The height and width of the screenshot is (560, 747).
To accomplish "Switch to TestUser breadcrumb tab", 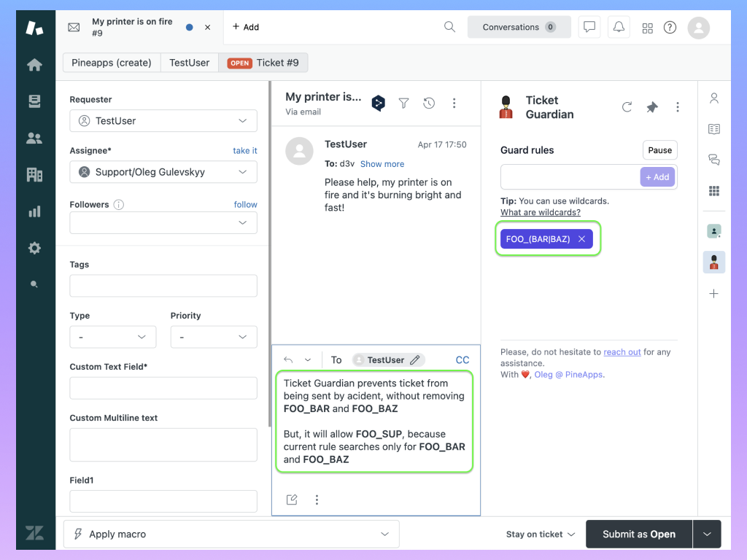I will (x=190, y=63).
